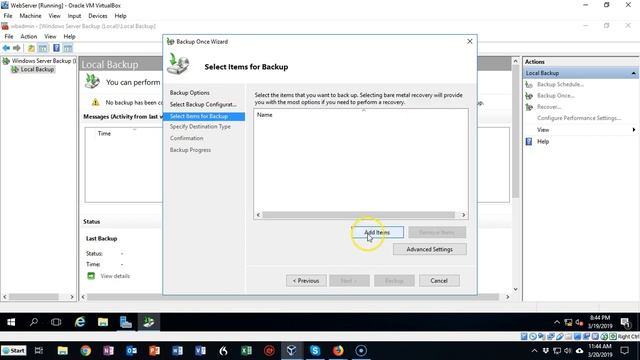This screenshot has height=360, width=640.
Task: Click Name column header in items list
Action: (264, 115)
